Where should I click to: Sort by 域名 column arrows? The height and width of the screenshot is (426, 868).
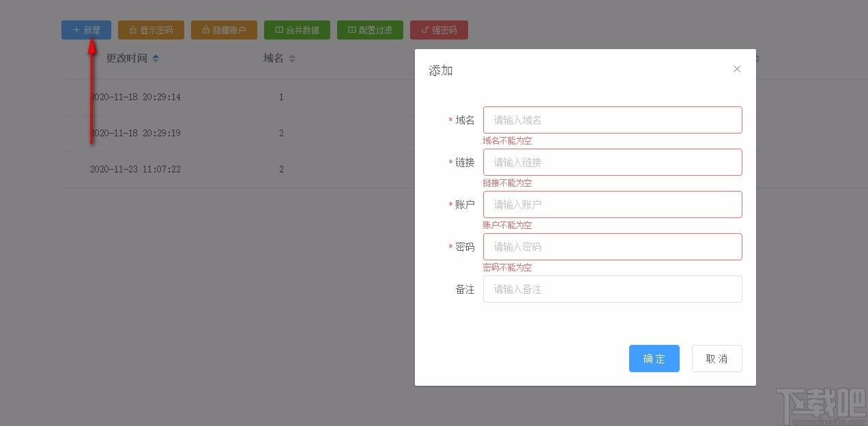[292, 59]
